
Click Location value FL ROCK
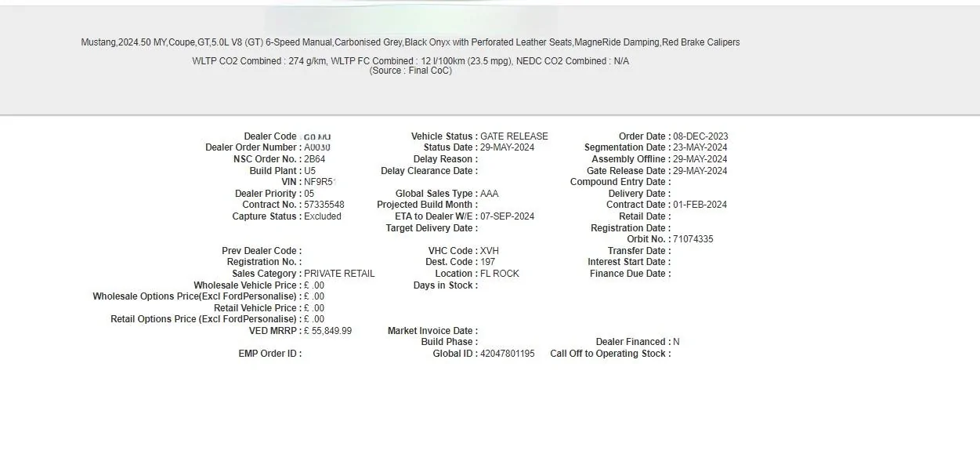tap(500, 274)
